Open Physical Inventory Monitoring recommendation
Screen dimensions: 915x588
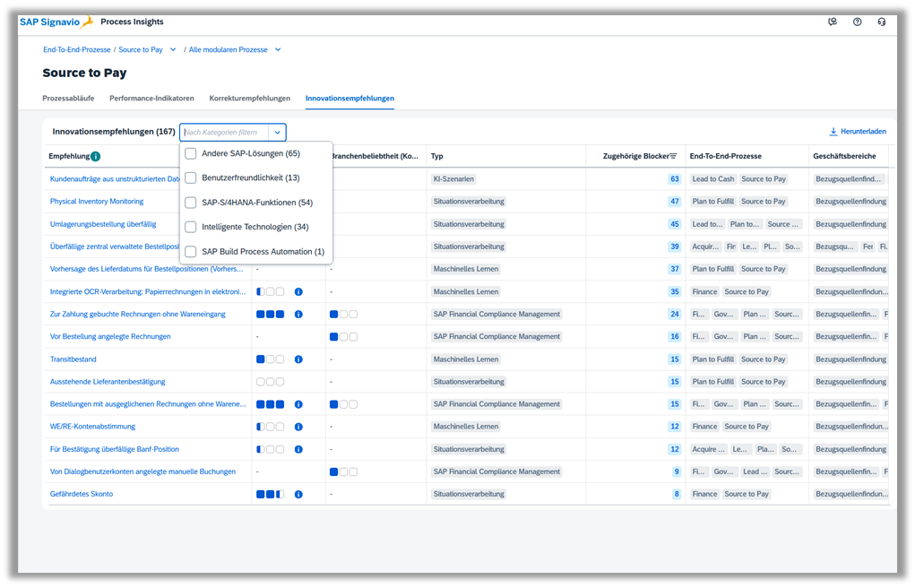97,202
